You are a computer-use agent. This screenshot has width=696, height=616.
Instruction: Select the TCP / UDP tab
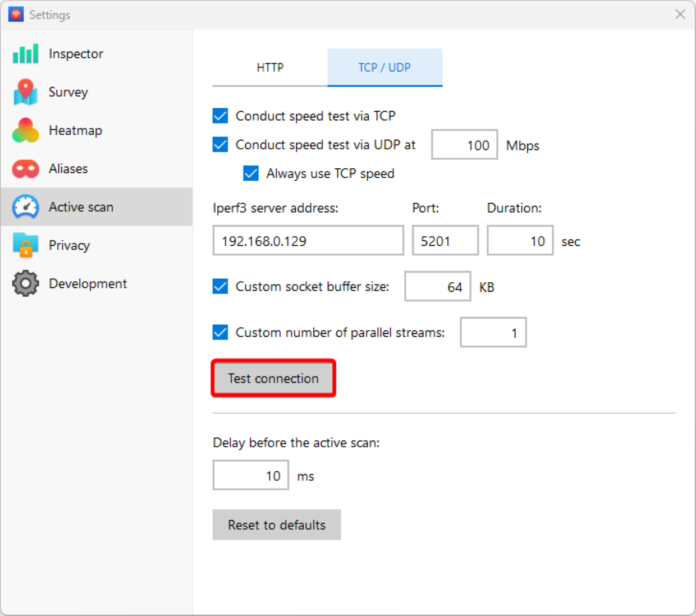[384, 67]
